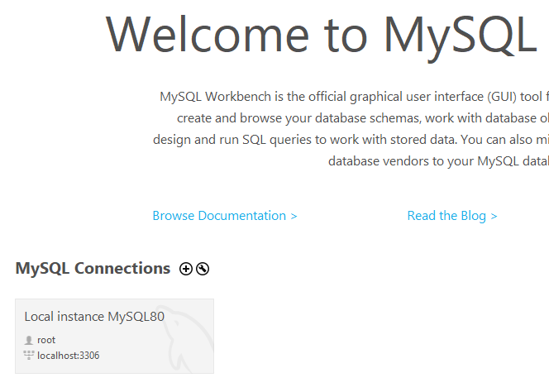Click the network icon beside localhost:3306
This screenshot has height=392, width=549.
click(x=29, y=355)
